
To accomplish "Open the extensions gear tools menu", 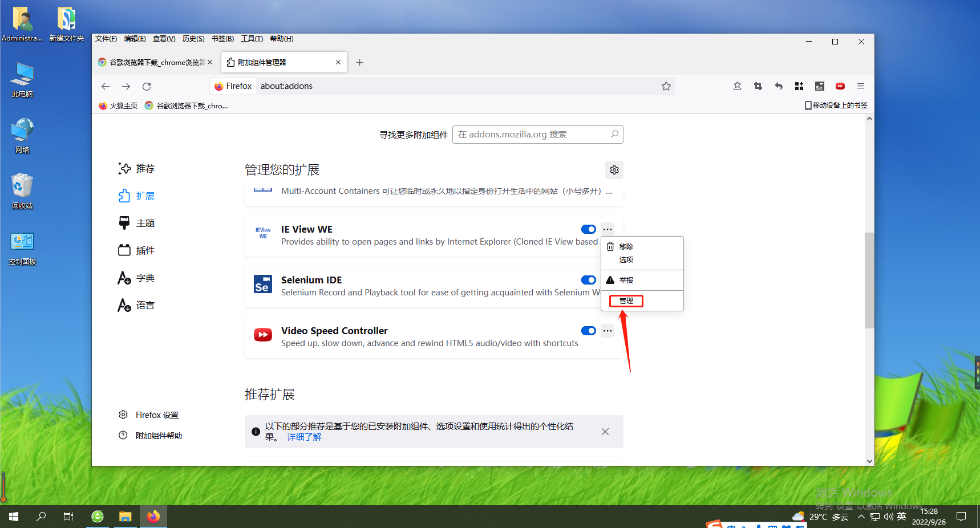I will tap(614, 170).
